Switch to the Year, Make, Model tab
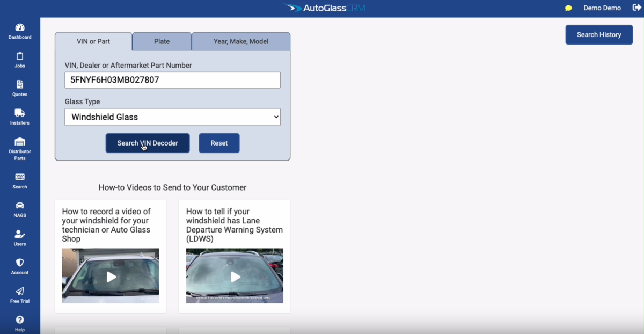Image resolution: width=644 pixels, height=334 pixels. [x=240, y=41]
